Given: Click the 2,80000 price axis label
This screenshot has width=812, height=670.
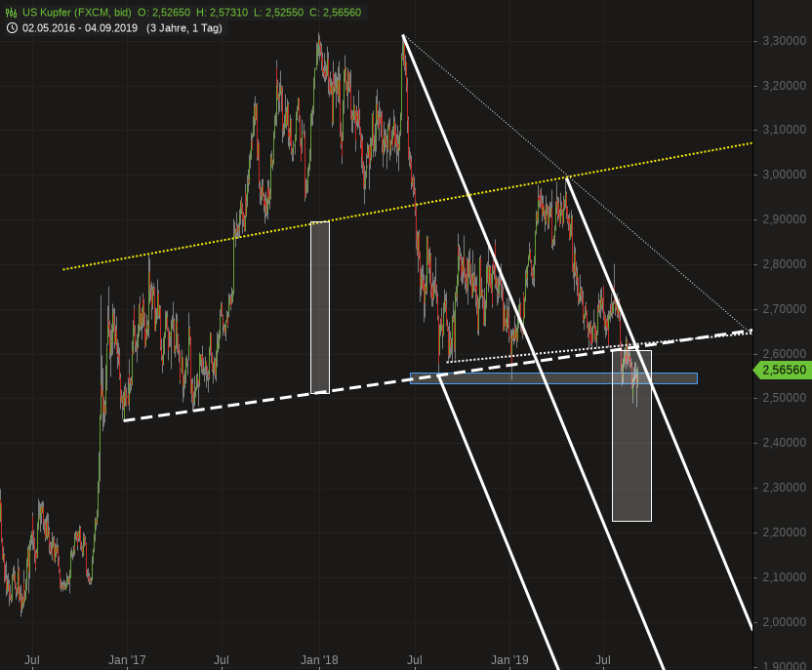Looking at the screenshot, I should coord(784,264).
